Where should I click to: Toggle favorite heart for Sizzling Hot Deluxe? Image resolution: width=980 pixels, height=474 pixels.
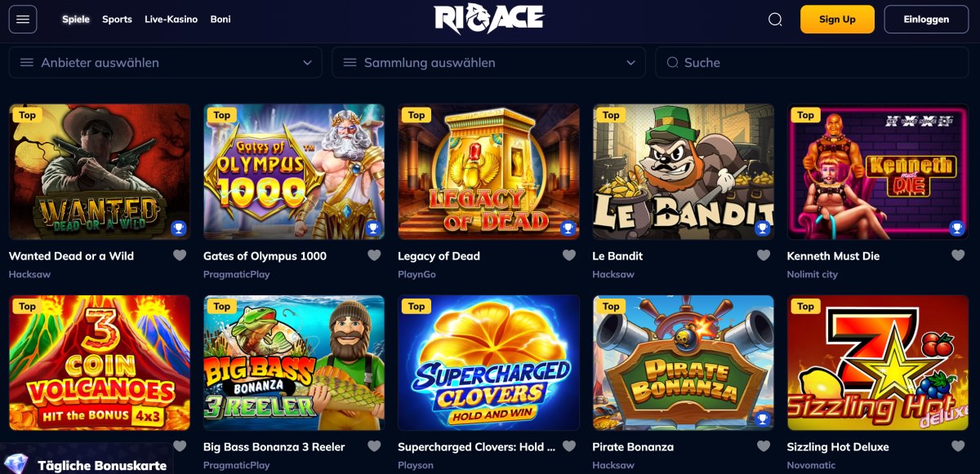coord(958,446)
